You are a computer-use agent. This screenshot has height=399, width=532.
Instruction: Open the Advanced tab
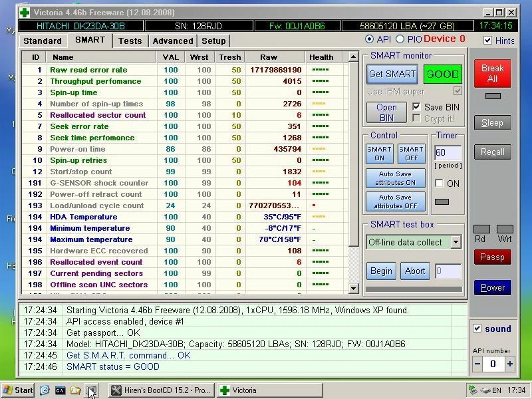(x=172, y=41)
